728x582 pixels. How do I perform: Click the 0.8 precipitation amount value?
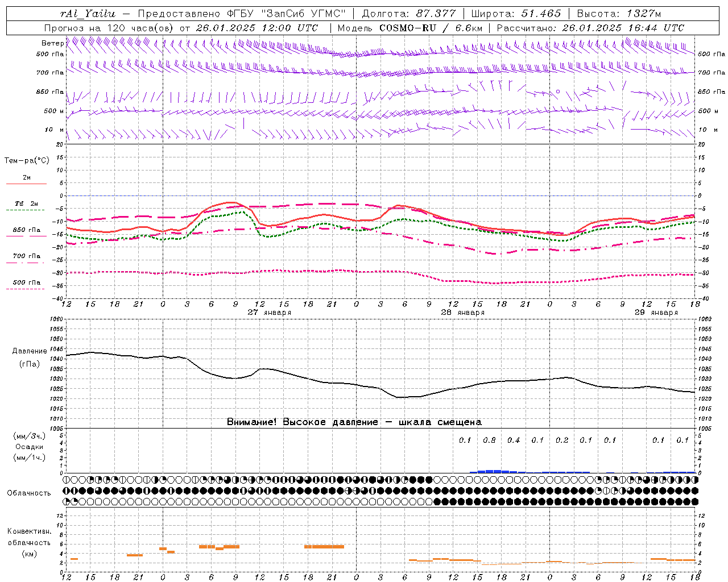[489, 440]
